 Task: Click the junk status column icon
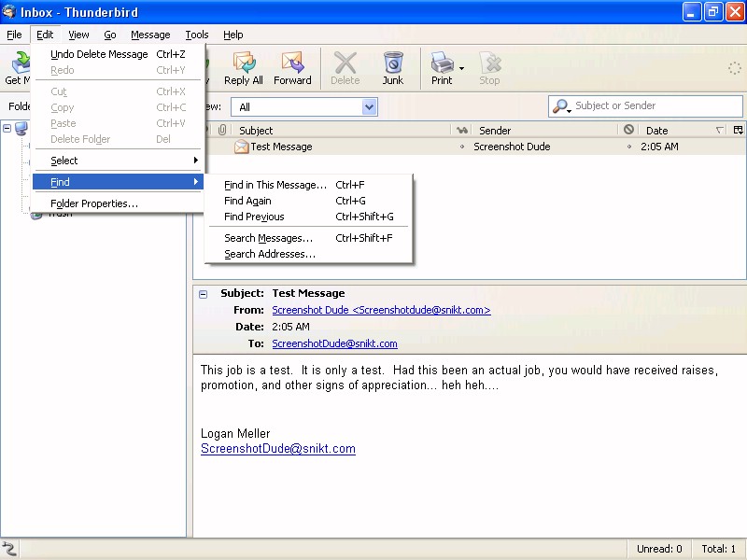click(628, 130)
